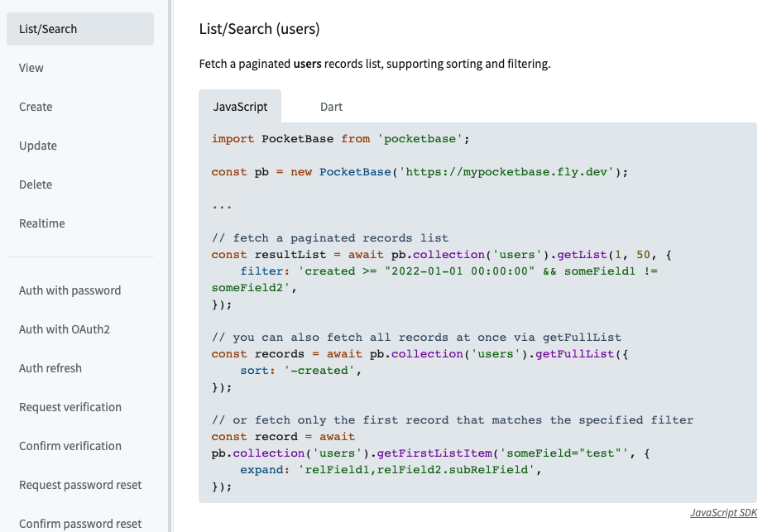Click the sort: '-created' code line

point(301,371)
